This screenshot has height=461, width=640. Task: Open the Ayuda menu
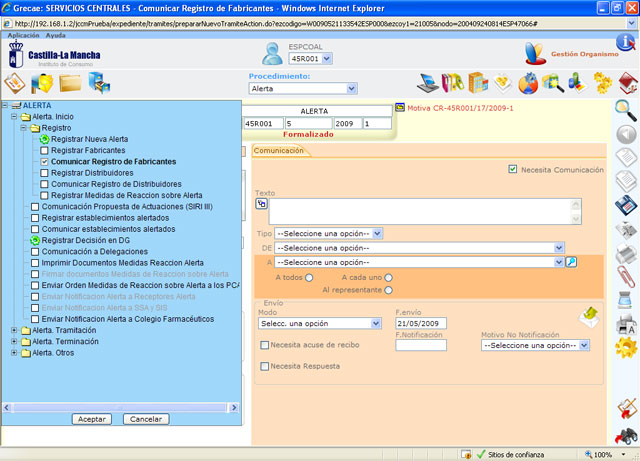[x=56, y=36]
